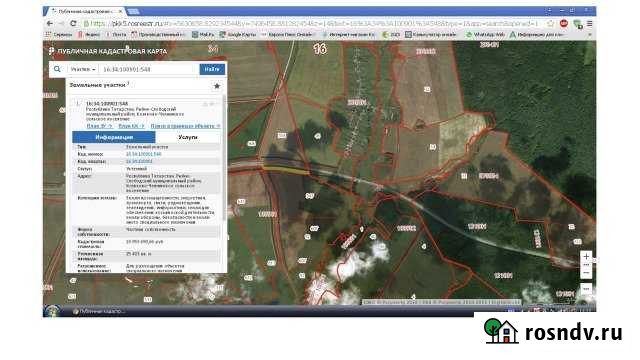Zoom out on the map with the minus
The image size is (640, 360).
(x=586, y=273)
